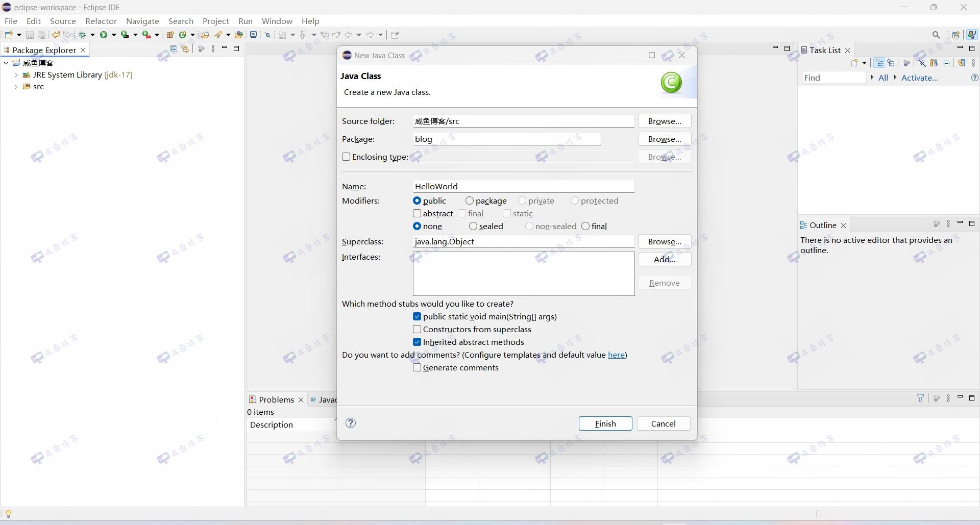Screen dimensions: 980x525
Task: Open the Refactor menu
Action: 101,21
